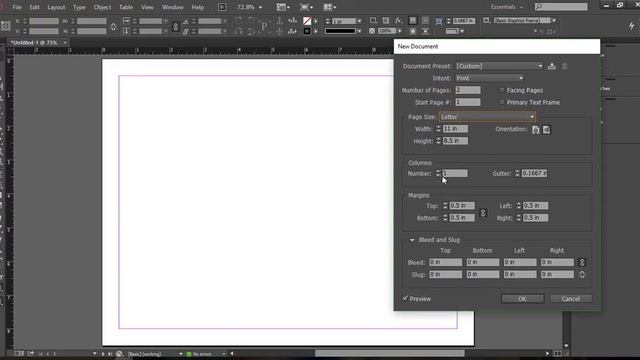Open the Essentials workspace switcher
The width and height of the screenshot is (640, 360).
507,7
